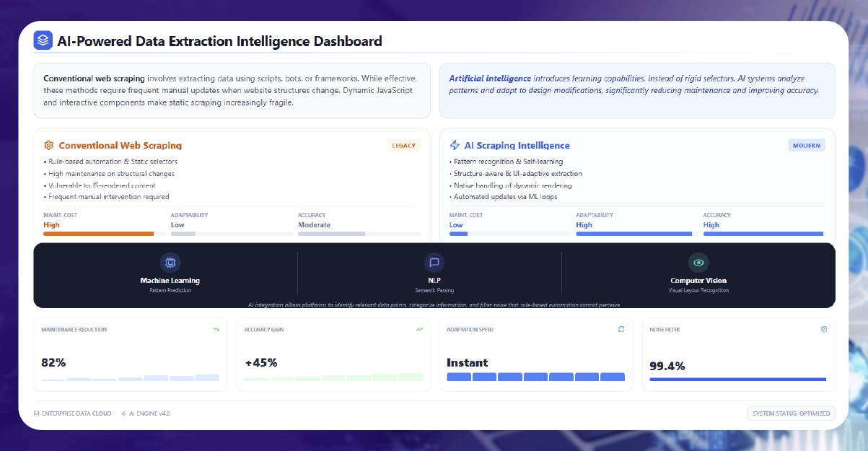Click the chip icon above Machine Learning
This screenshot has width=868, height=451.
[x=170, y=262]
